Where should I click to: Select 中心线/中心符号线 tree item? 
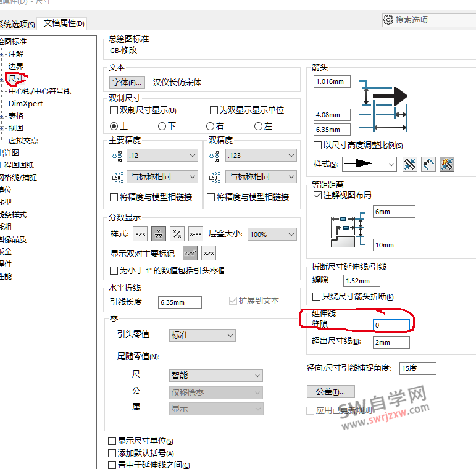click(40, 91)
